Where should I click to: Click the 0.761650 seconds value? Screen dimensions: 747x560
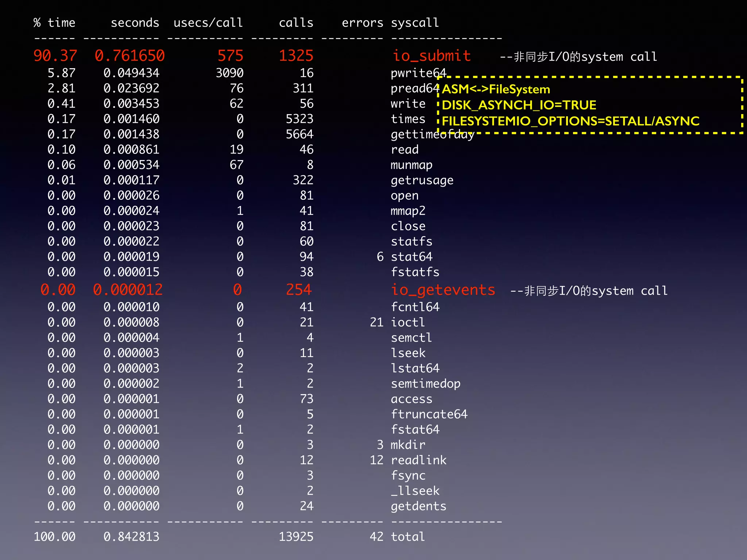point(130,56)
